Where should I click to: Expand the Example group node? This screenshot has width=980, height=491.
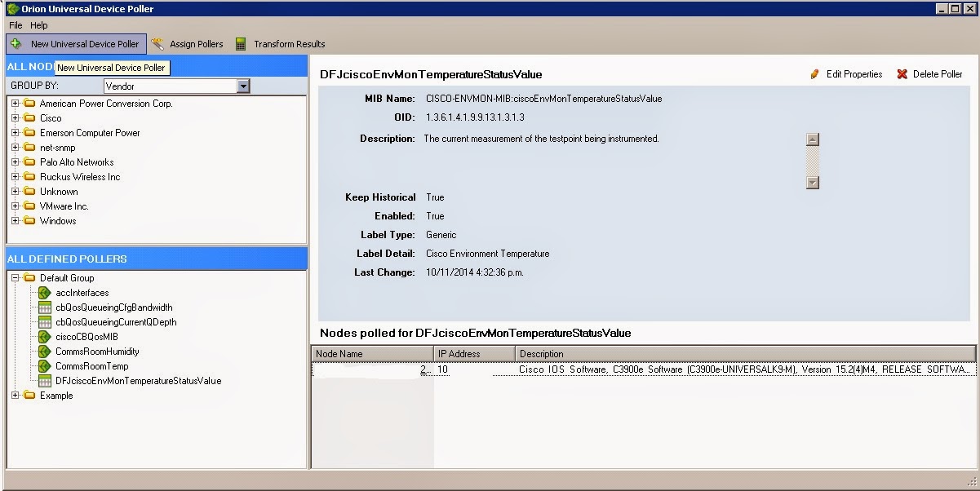coord(15,396)
